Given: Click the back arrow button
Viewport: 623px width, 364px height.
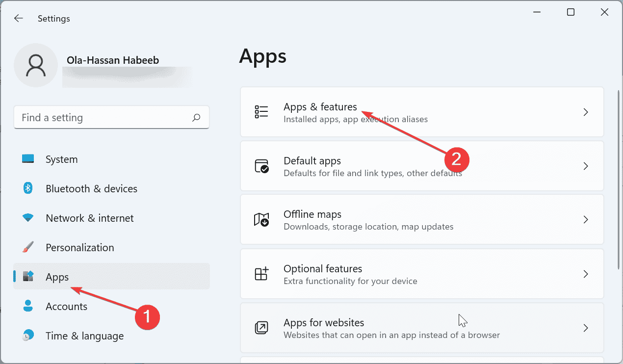Looking at the screenshot, I should (18, 18).
